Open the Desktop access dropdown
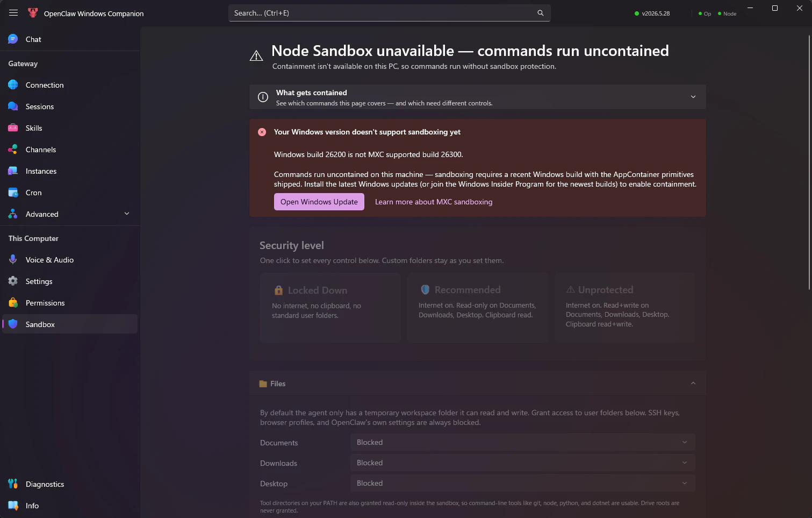The height and width of the screenshot is (518, 812). [x=522, y=483]
